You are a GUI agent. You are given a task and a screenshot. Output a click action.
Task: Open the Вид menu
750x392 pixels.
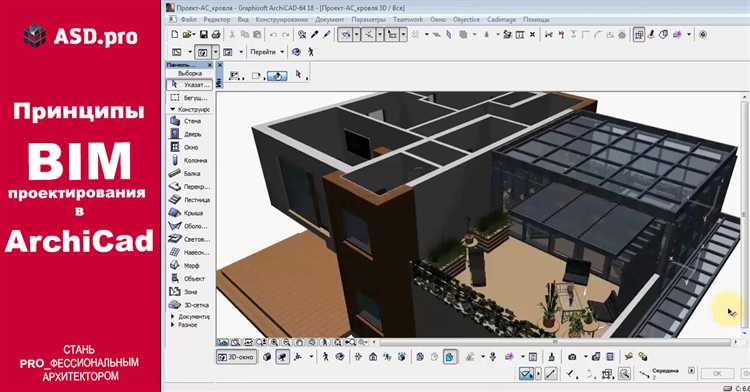coord(243,20)
